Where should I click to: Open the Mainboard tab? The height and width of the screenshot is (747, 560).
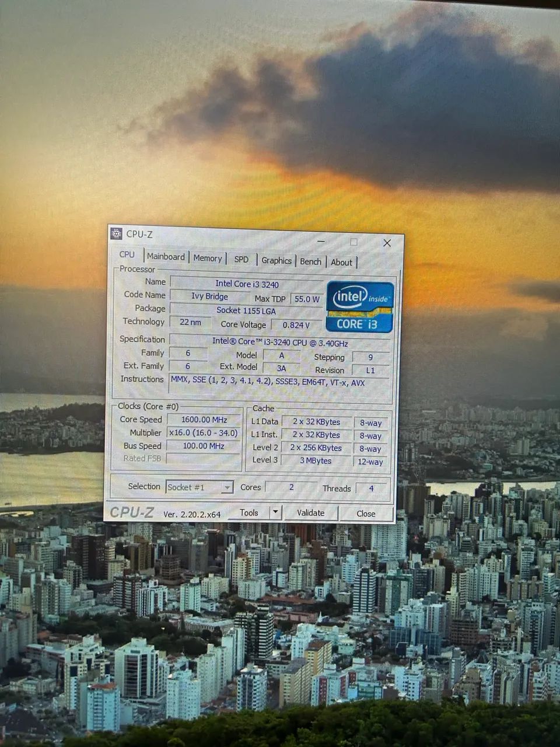coord(166,257)
